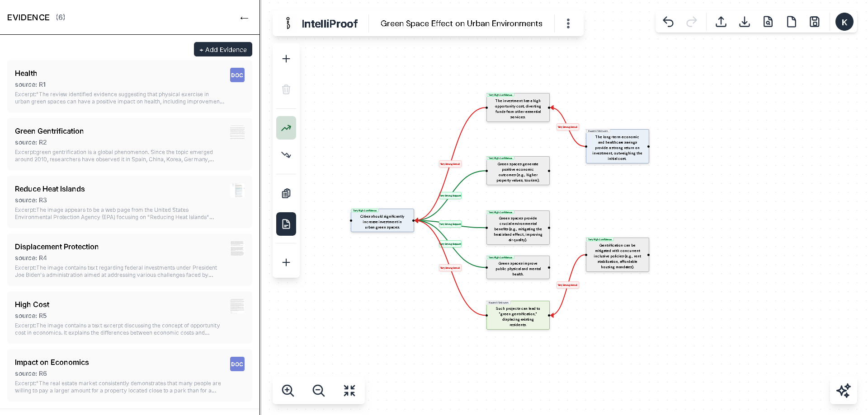Open the Reduce Heat Islands evidence card
The width and height of the screenshot is (868, 415).
tap(130, 202)
